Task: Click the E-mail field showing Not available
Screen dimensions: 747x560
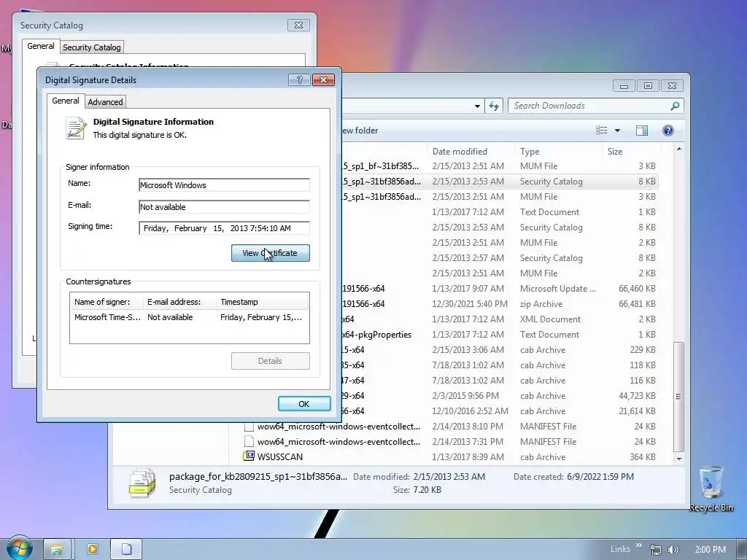Action: point(224,206)
